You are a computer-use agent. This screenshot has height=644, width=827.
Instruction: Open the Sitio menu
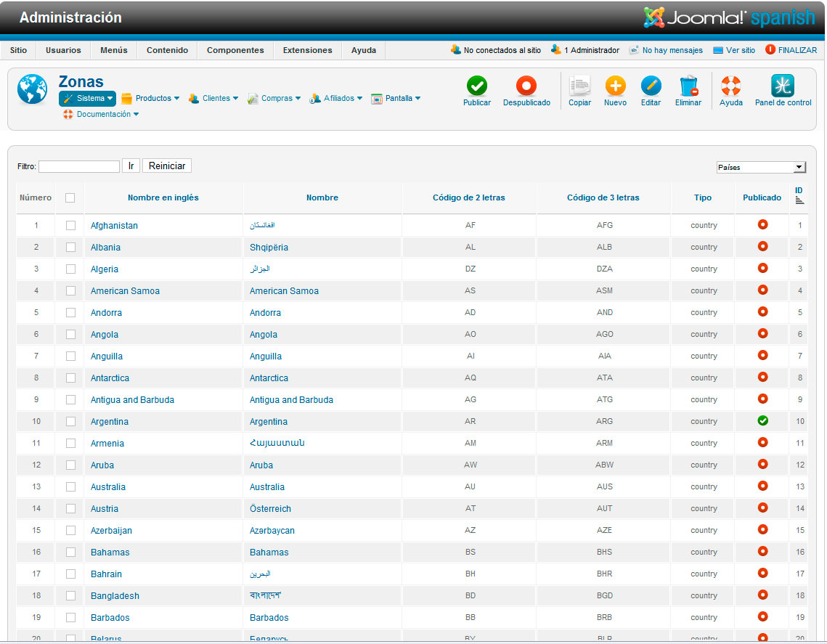[x=18, y=50]
